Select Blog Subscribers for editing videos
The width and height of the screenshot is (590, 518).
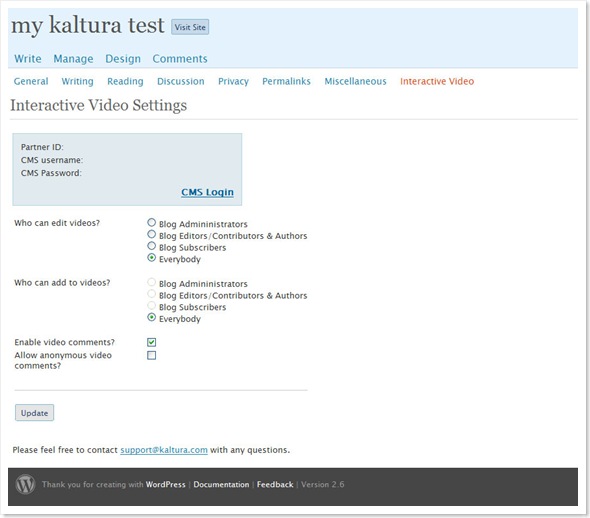151,246
